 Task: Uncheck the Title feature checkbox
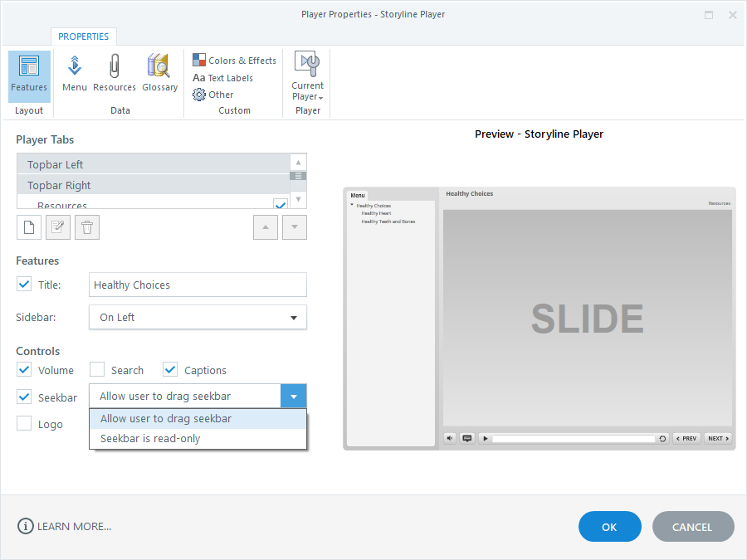(24, 284)
